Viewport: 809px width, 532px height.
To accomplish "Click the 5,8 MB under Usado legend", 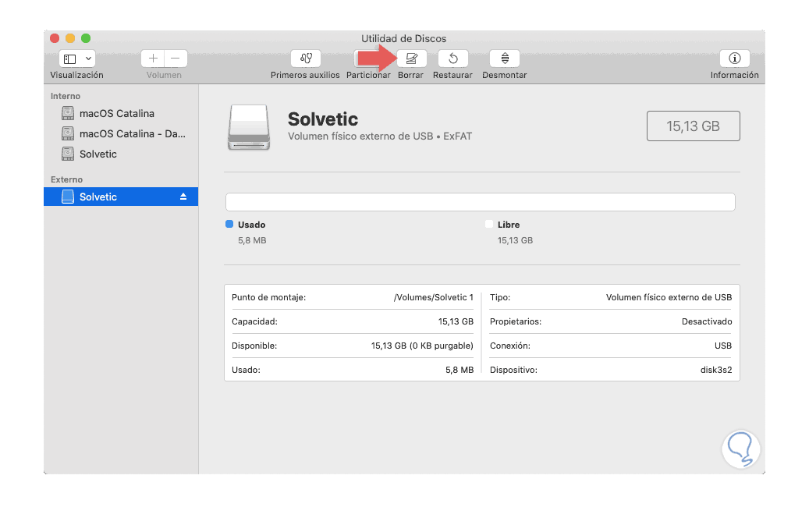I will [x=252, y=240].
